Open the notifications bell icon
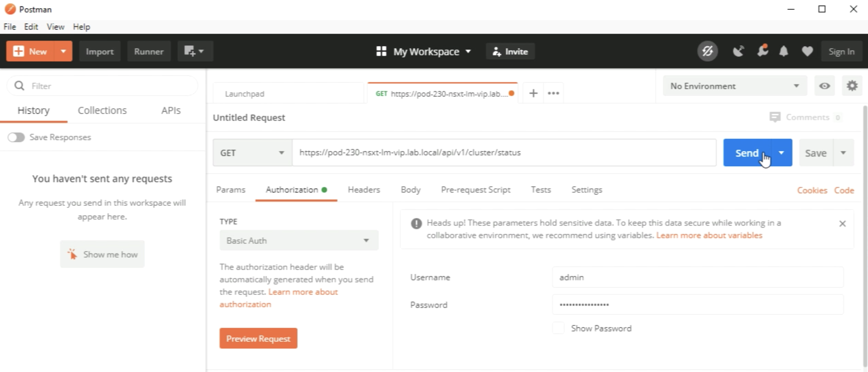This screenshot has height=372, width=868. coord(784,51)
